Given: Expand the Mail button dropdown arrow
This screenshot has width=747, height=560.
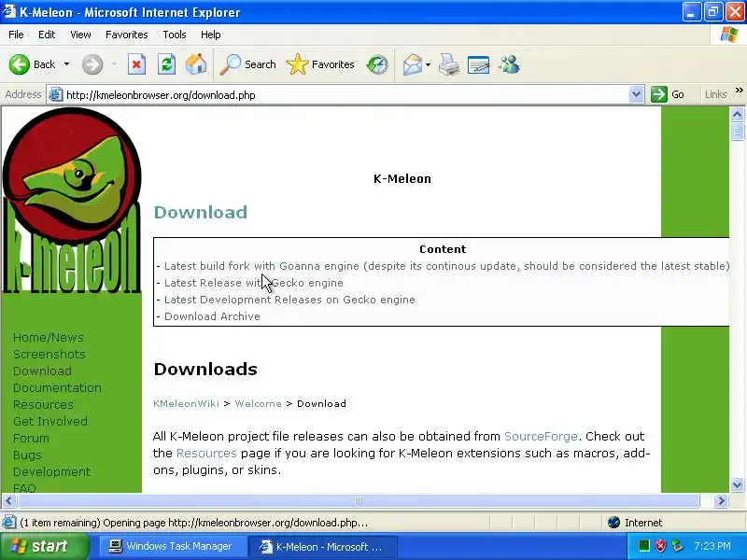Looking at the screenshot, I should pyautogui.click(x=428, y=64).
